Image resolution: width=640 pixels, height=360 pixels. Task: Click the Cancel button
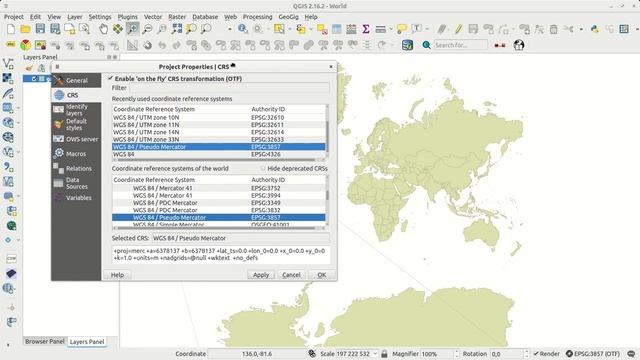click(x=291, y=275)
